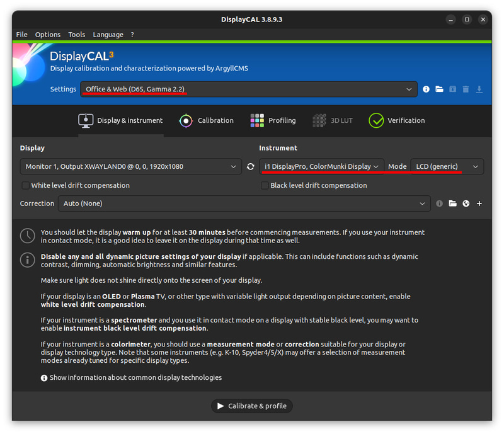This screenshot has height=434, width=504.
Task: Open the Office & Web settings preset dropdown
Action: [249, 89]
